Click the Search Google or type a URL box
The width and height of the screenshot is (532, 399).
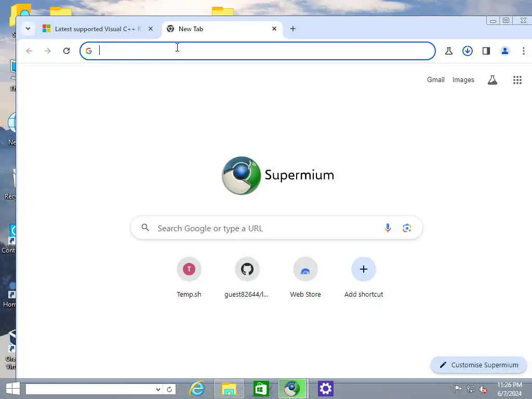tap(276, 228)
